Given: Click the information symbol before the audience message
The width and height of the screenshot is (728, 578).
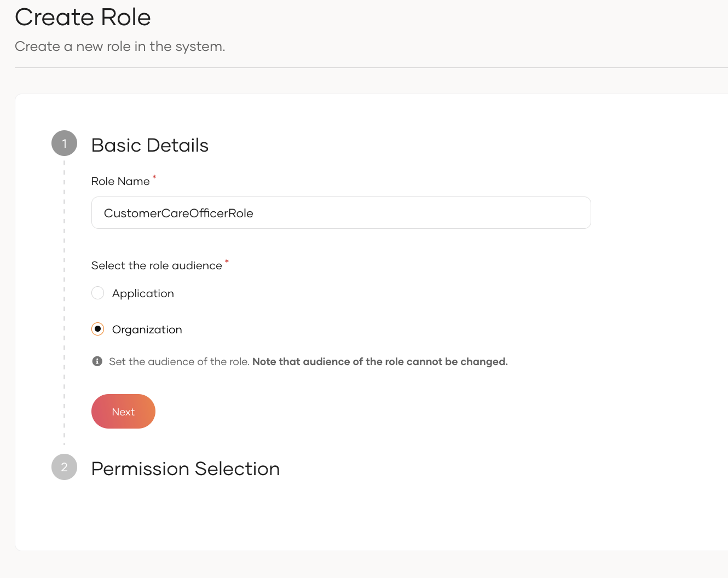Looking at the screenshot, I should click(97, 361).
